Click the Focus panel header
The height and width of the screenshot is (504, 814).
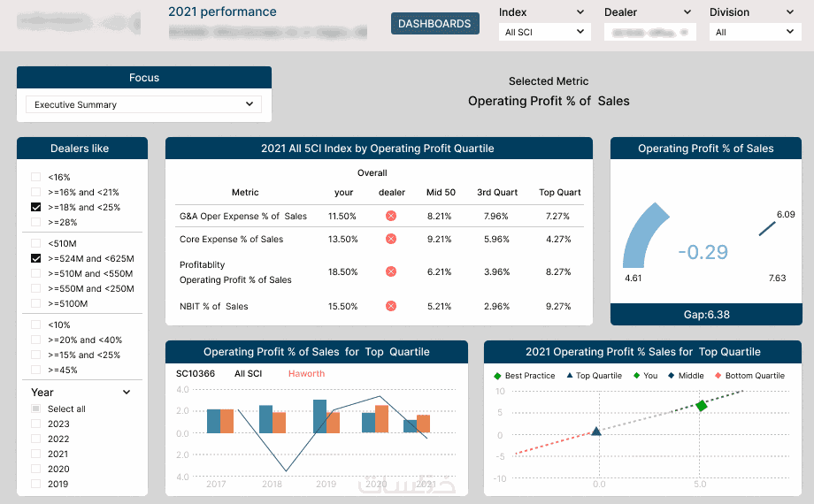[144, 77]
